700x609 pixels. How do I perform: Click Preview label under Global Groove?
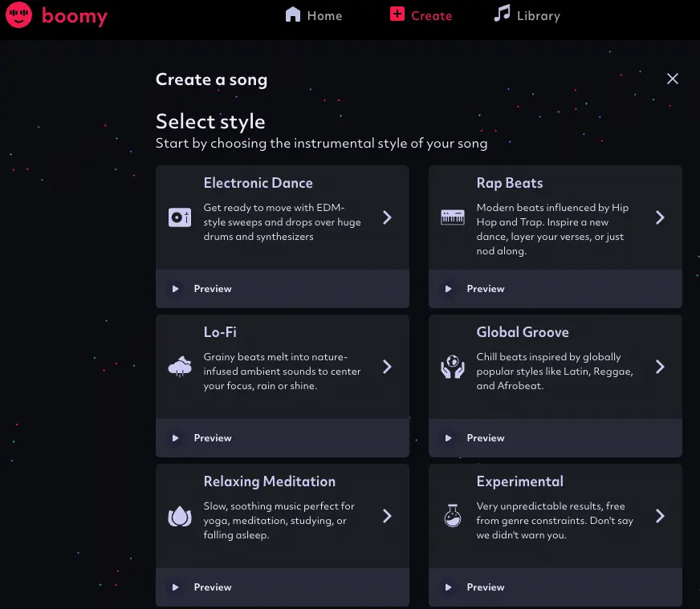pyautogui.click(x=486, y=437)
